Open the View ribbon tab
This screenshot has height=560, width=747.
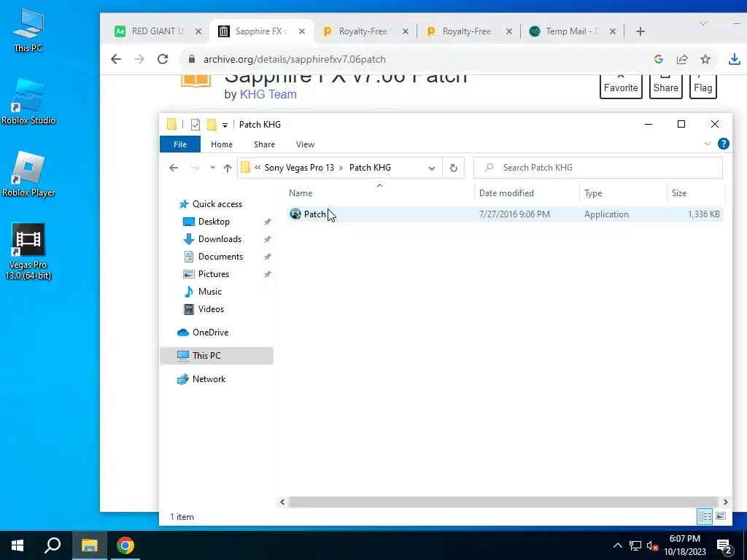[x=305, y=144]
